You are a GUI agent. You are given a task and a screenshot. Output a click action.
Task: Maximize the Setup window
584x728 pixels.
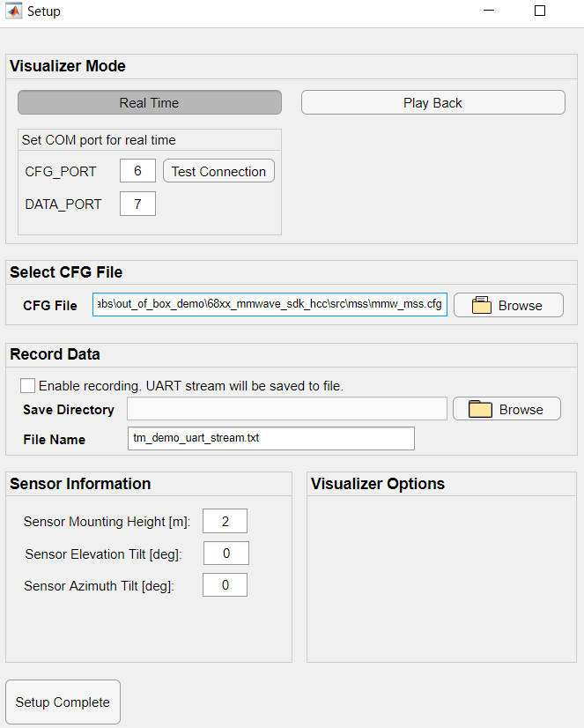tap(540, 11)
